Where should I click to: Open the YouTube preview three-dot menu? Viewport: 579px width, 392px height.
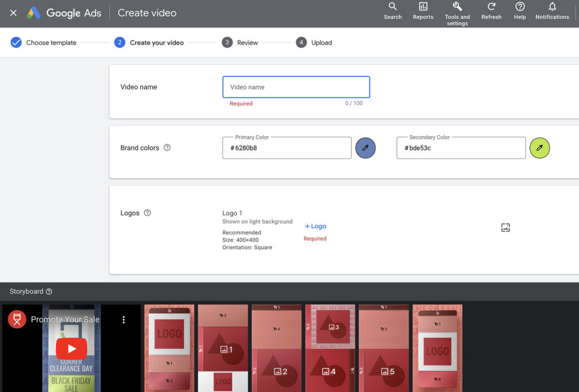point(124,320)
